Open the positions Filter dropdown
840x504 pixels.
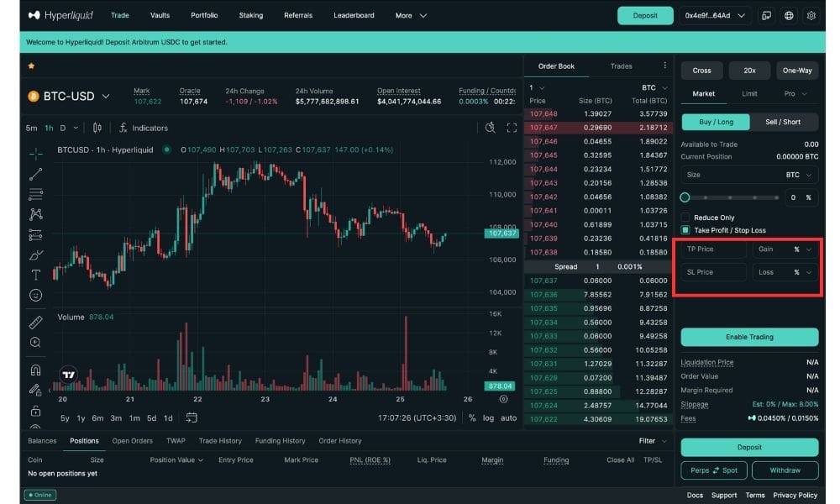click(x=653, y=441)
